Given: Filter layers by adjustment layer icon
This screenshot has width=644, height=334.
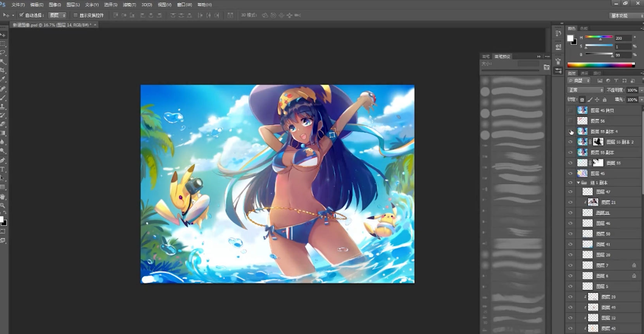Looking at the screenshot, I should click(x=608, y=81).
